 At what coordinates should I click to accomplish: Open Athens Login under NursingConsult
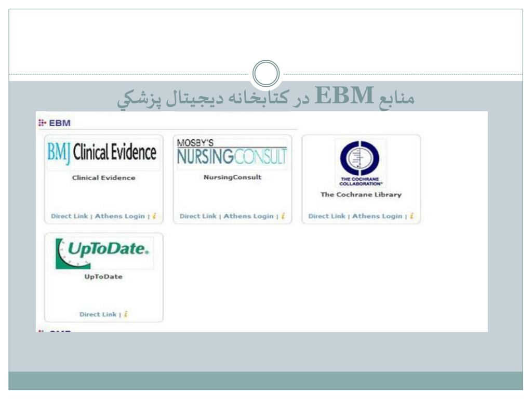coord(248,216)
